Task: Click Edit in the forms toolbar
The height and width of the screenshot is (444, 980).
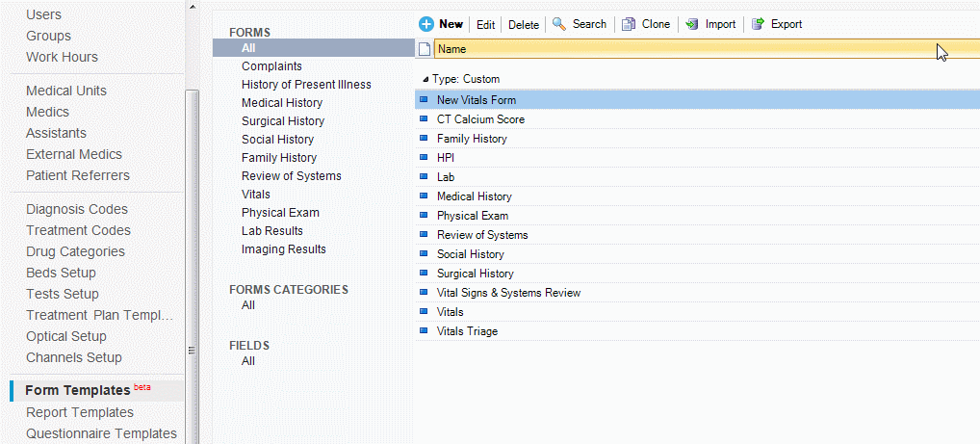Action: (485, 24)
